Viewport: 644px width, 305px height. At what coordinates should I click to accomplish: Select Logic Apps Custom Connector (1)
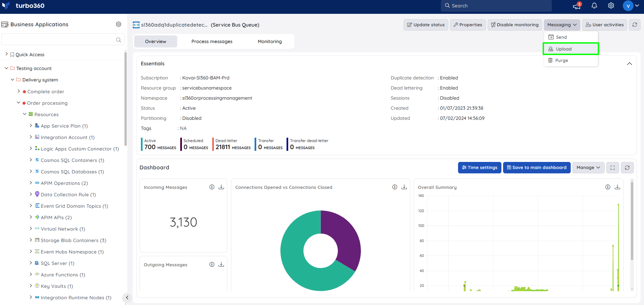click(x=80, y=149)
